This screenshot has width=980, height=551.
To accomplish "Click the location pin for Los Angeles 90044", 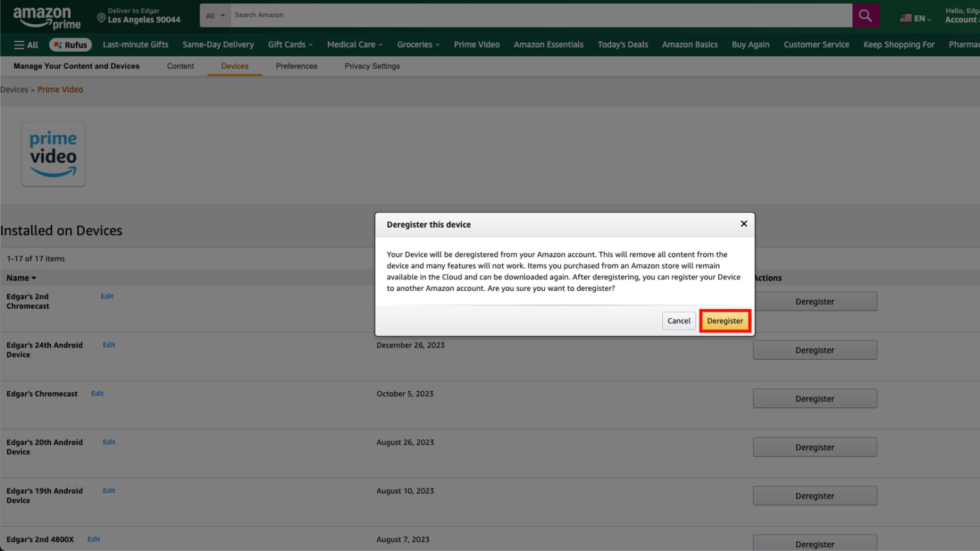I will (x=101, y=18).
